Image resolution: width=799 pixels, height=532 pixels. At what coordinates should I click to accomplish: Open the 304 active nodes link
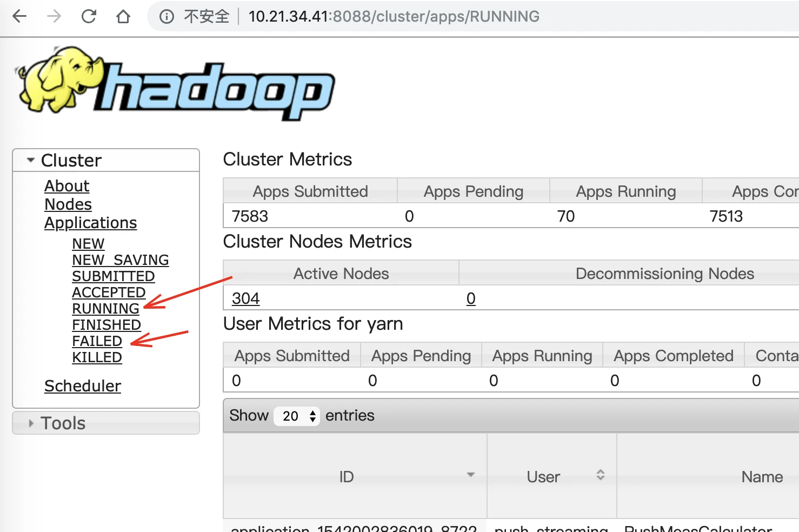point(246,298)
